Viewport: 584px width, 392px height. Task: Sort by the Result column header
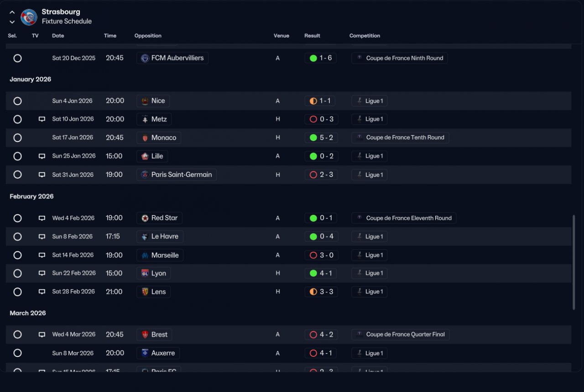click(312, 36)
